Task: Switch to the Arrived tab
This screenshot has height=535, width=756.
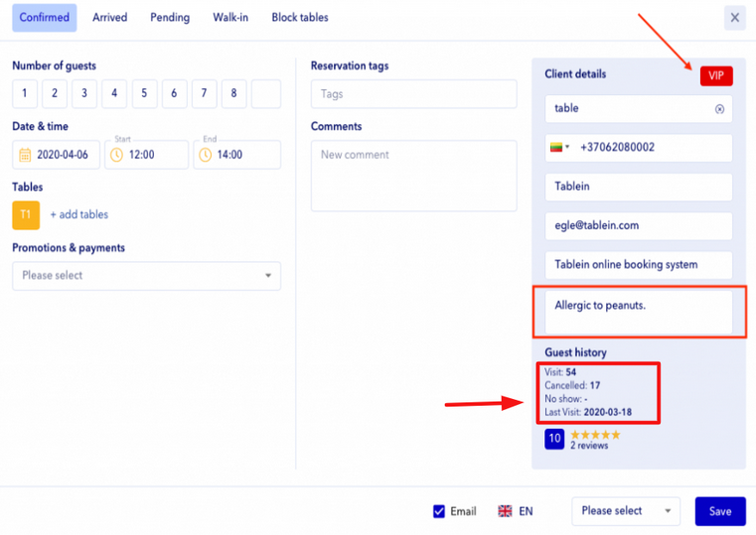Action: tap(109, 18)
